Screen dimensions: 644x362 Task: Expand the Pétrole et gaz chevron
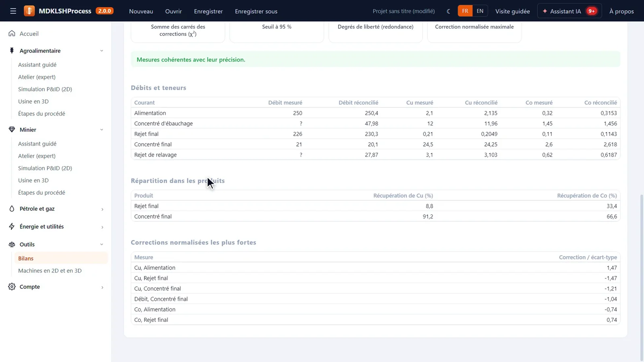(102, 209)
